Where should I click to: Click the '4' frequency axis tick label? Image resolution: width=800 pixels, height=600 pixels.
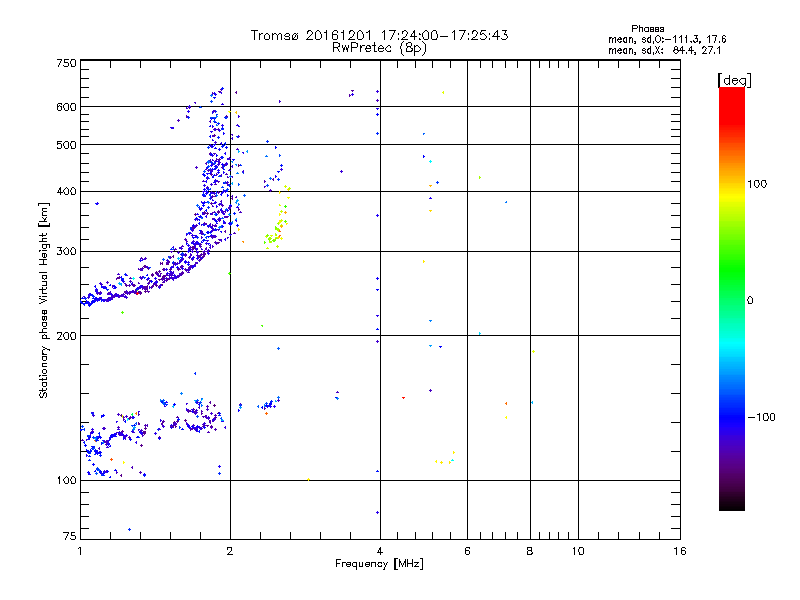pyautogui.click(x=380, y=551)
